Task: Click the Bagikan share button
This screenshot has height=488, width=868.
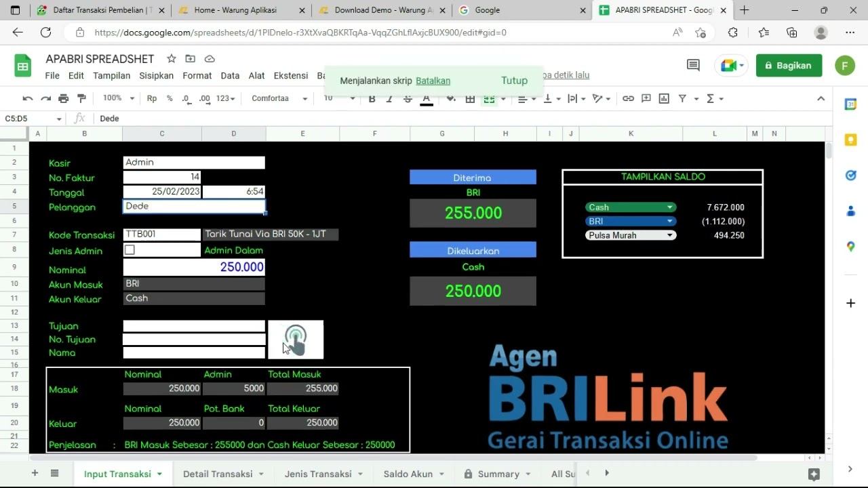Action: 789,66
